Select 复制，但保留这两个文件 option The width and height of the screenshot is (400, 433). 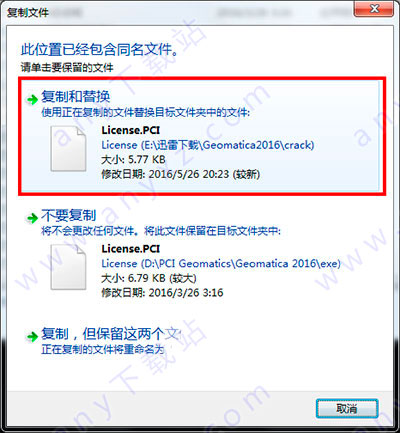coord(111,334)
